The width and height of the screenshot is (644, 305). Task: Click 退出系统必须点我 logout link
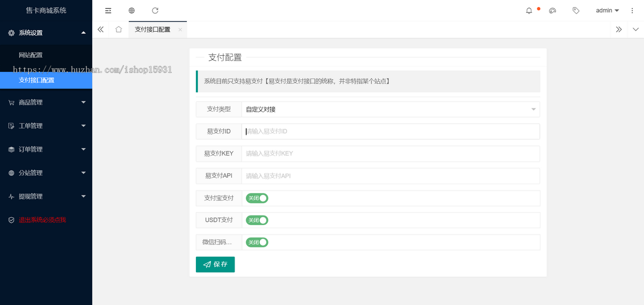click(42, 220)
